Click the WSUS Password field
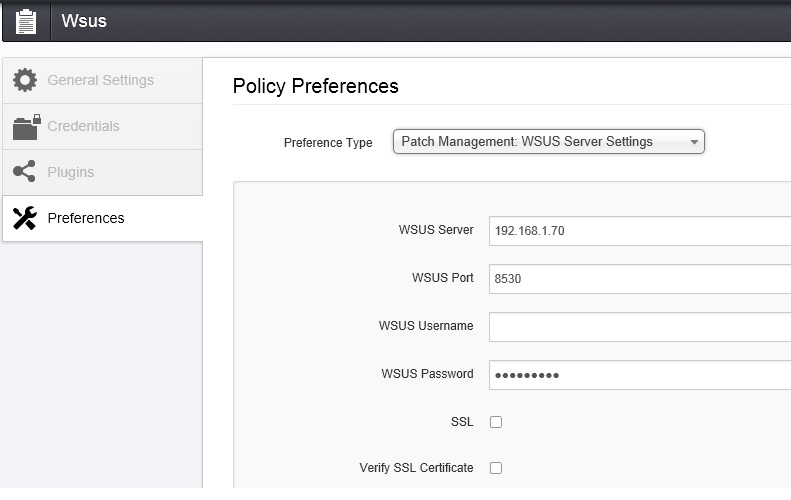The height and width of the screenshot is (500, 791). [x=640, y=375]
